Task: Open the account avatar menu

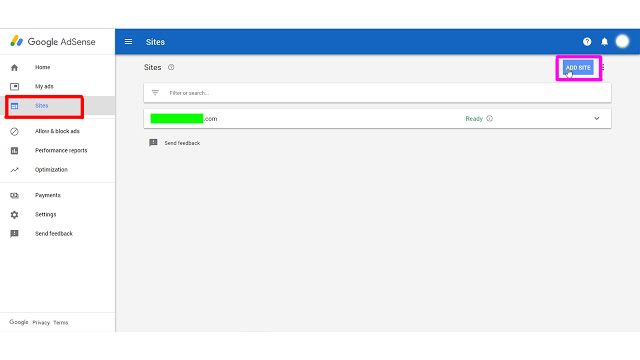Action: click(x=622, y=41)
